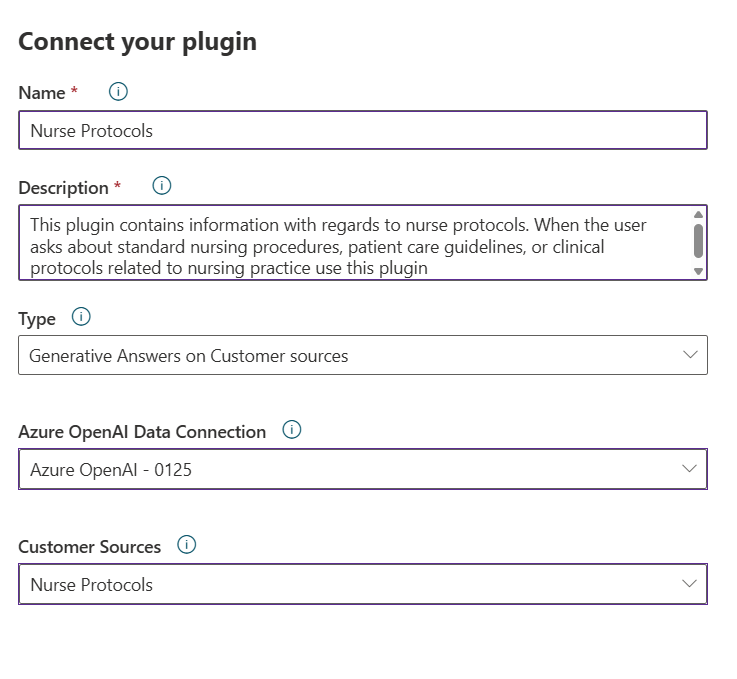Click the Customer Sources info icon
Screen dimensions: 737x679
187,545
